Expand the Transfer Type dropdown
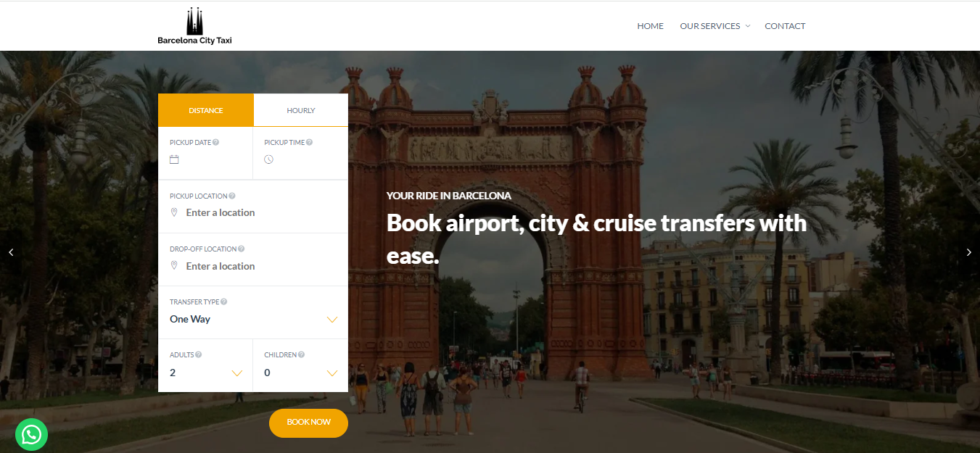The width and height of the screenshot is (980, 453). [332, 319]
